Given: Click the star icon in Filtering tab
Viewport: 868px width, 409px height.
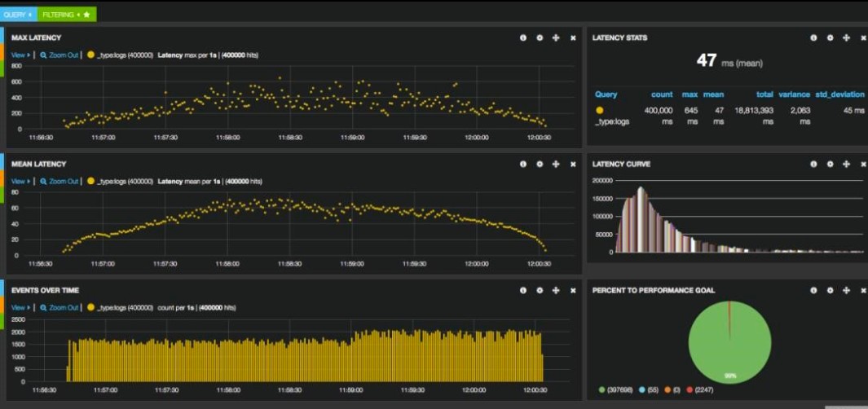Looking at the screenshot, I should coord(86,15).
